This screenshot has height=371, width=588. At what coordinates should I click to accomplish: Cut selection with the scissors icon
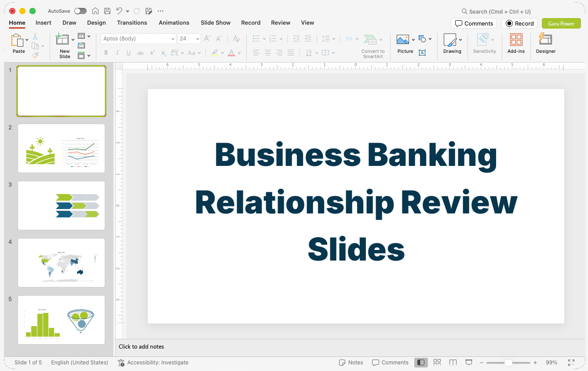[35, 37]
